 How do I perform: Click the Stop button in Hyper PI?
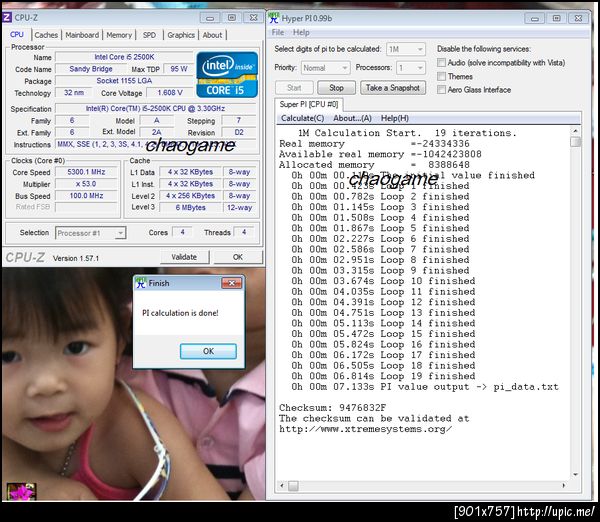coord(336,88)
